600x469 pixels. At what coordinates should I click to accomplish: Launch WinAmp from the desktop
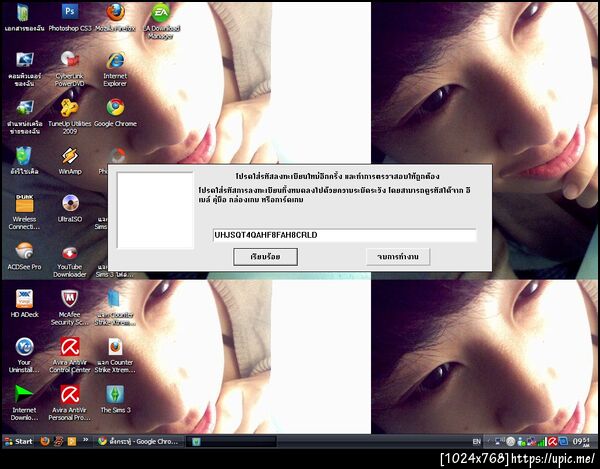pyautogui.click(x=70, y=161)
